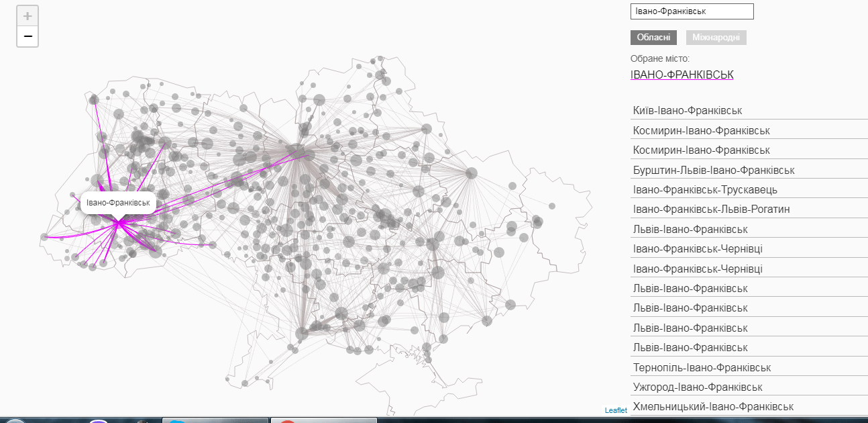This screenshot has height=423, width=868.
Task: Zoom in the map with plus button
Action: coord(28,16)
